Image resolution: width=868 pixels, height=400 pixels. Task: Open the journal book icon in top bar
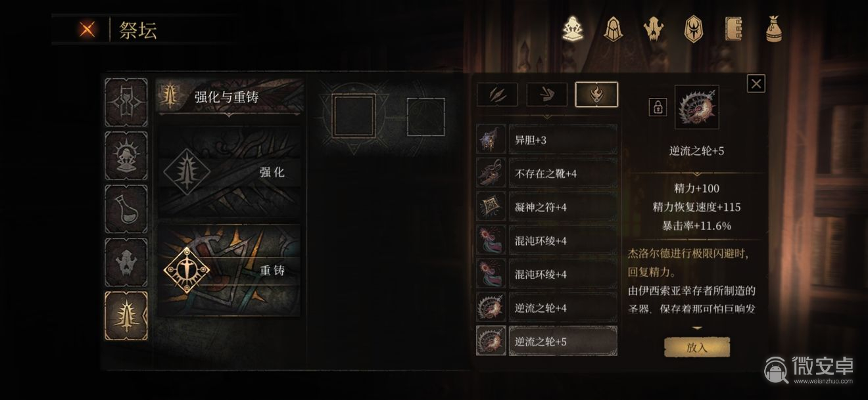[733, 29]
